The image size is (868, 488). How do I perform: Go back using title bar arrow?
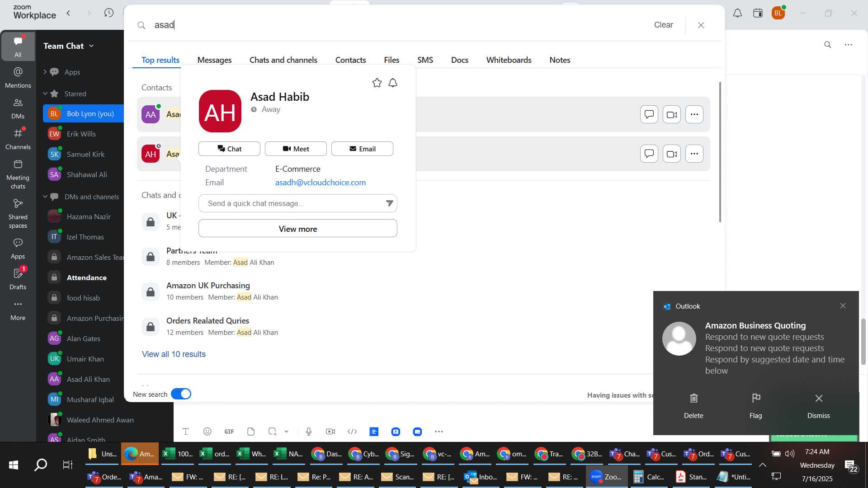pyautogui.click(x=68, y=13)
